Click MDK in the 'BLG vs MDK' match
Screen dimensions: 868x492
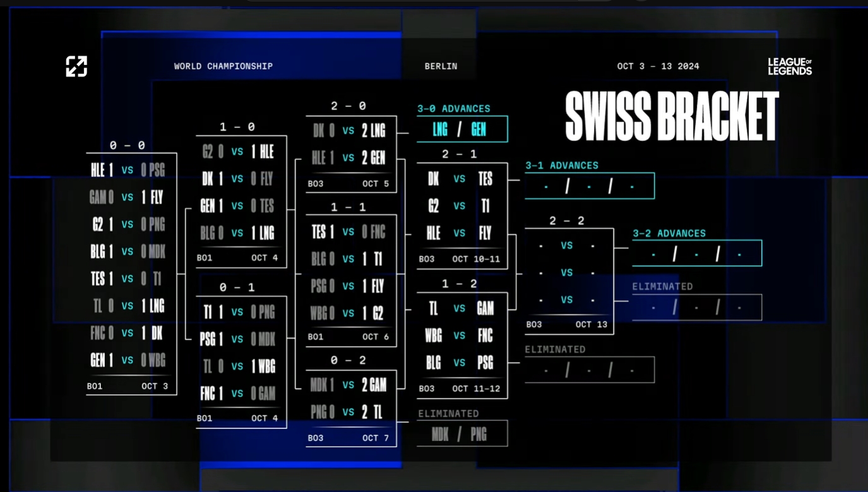pyautogui.click(x=157, y=251)
